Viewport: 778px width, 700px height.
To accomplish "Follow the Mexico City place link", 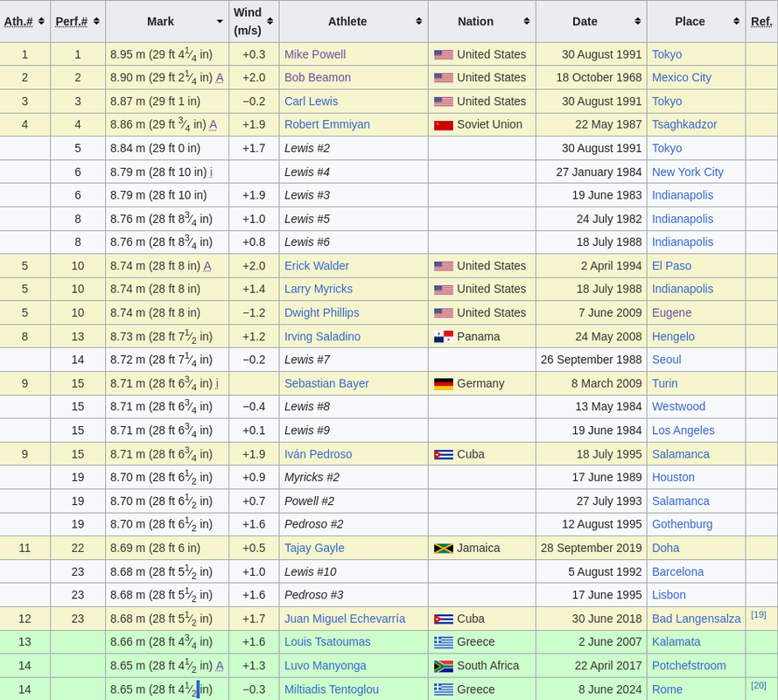I will (x=681, y=77).
